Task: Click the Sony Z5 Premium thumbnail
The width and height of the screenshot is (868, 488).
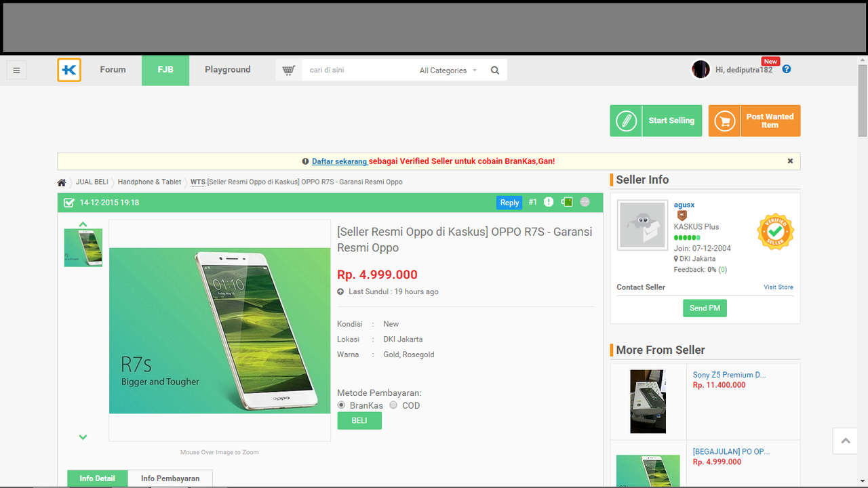Action: (x=648, y=401)
